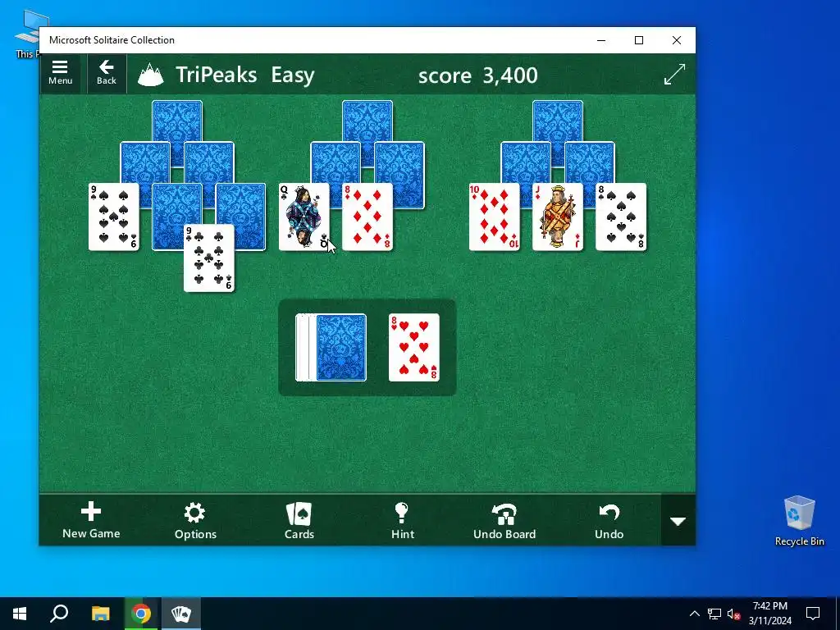Screen dimensions: 840x630
Task: Open taskbar Search
Action: 59,614
